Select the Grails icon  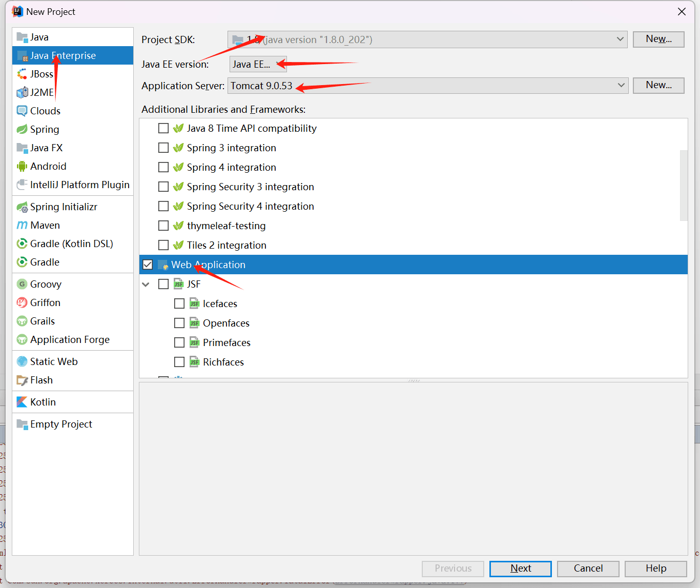pyautogui.click(x=22, y=321)
